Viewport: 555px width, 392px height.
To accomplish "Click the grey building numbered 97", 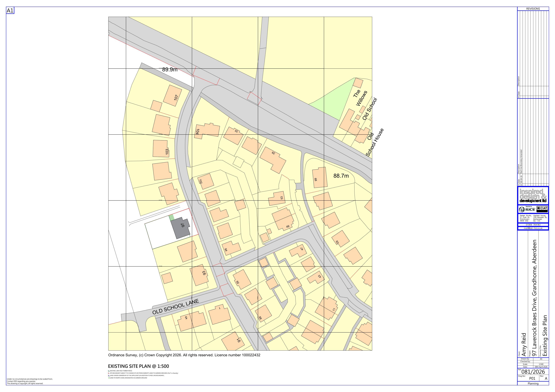I will click(x=181, y=228).
